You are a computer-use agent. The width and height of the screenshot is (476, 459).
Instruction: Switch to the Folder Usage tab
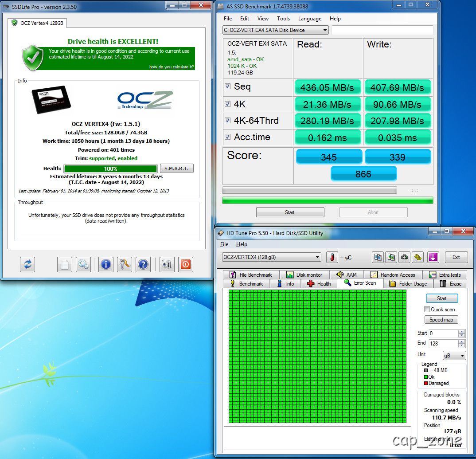click(x=409, y=284)
